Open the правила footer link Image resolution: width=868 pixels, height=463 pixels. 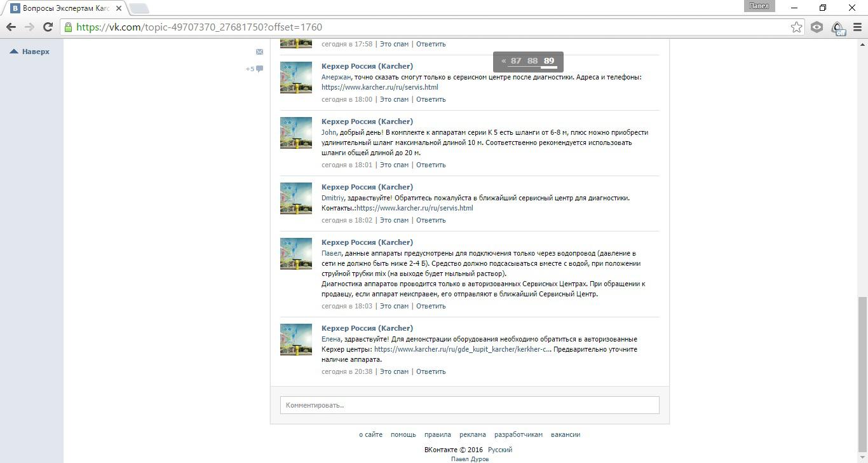438,434
